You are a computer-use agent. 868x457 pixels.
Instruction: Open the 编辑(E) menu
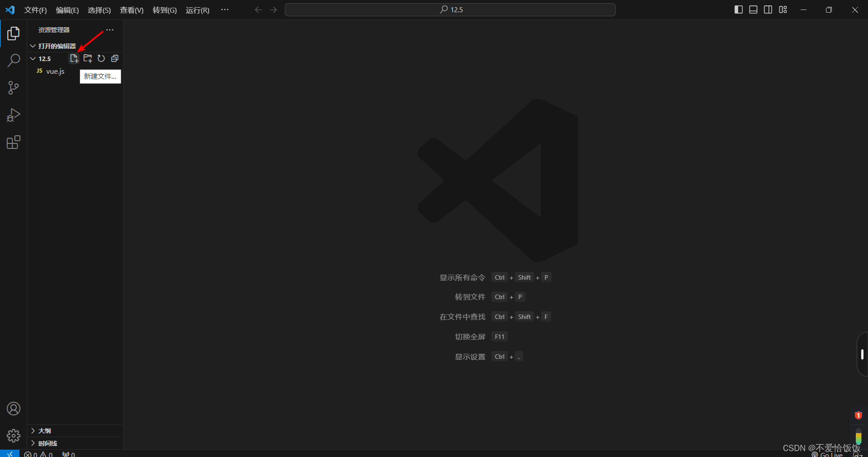click(67, 10)
